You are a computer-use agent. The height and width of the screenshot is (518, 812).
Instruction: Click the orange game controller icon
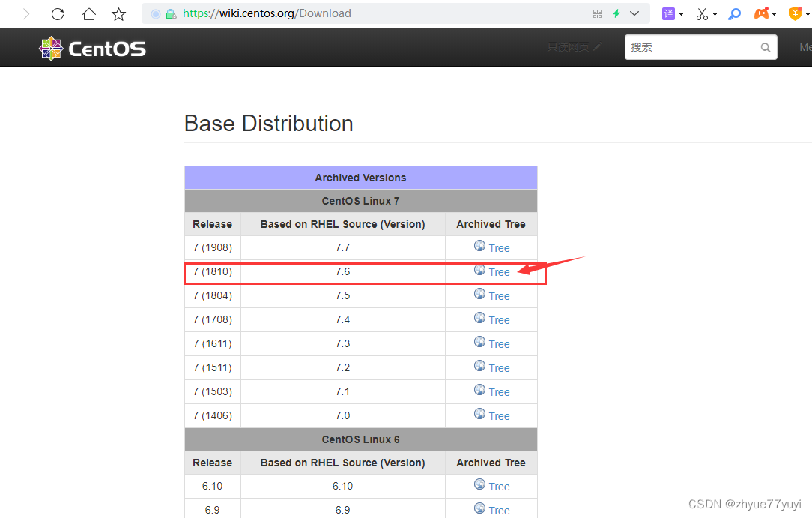(761, 14)
